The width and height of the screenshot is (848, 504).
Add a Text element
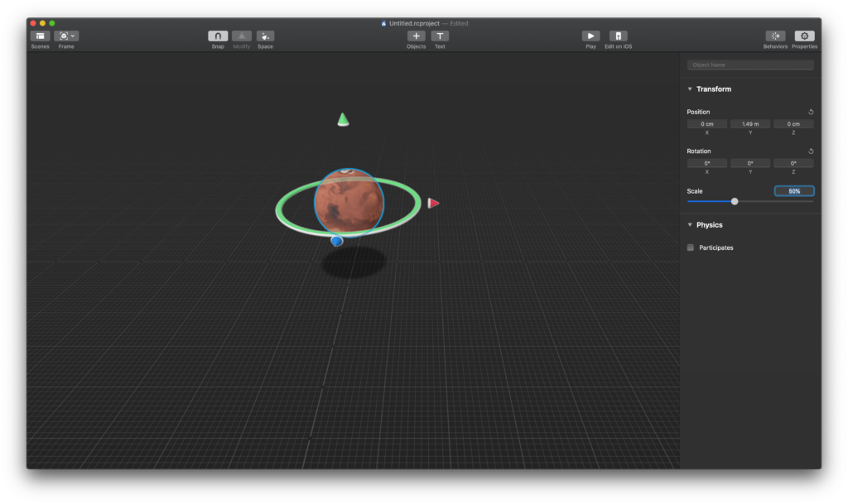pyautogui.click(x=440, y=36)
